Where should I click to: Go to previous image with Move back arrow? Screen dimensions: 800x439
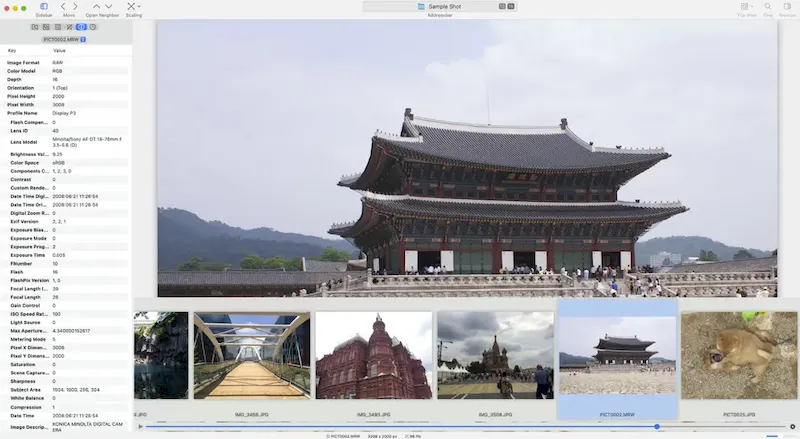point(63,7)
